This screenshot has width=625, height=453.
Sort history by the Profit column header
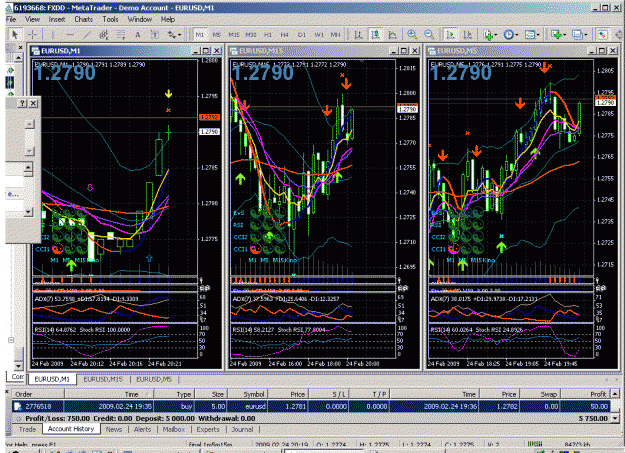584,394
